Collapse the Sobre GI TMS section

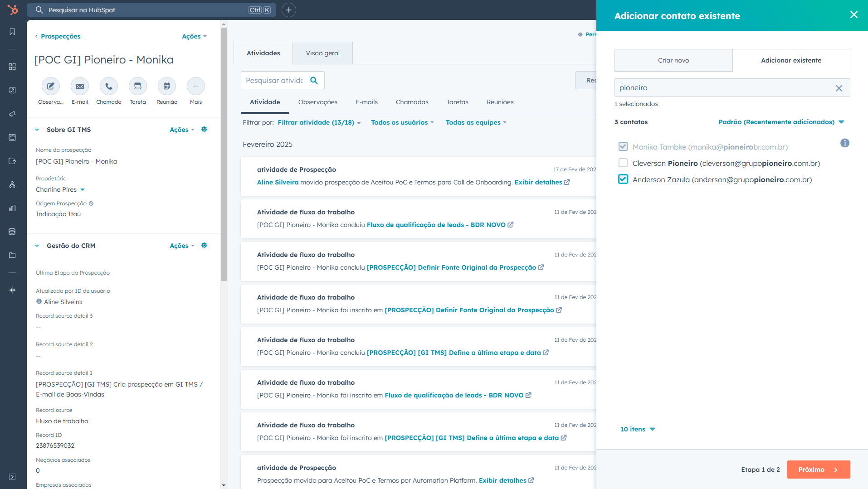[37, 130]
